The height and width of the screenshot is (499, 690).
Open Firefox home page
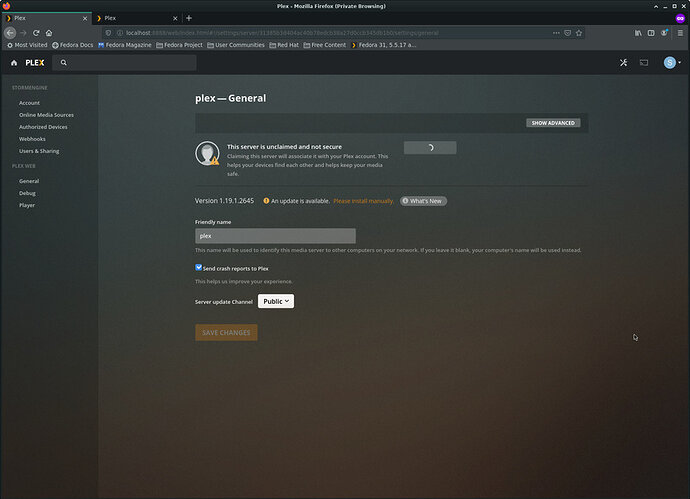click(49, 33)
